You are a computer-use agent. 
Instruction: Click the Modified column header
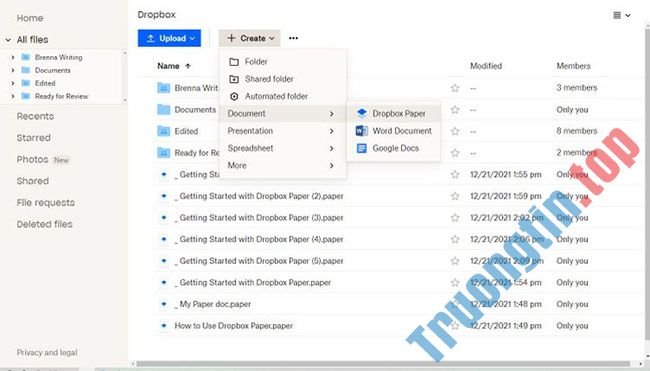[486, 66]
